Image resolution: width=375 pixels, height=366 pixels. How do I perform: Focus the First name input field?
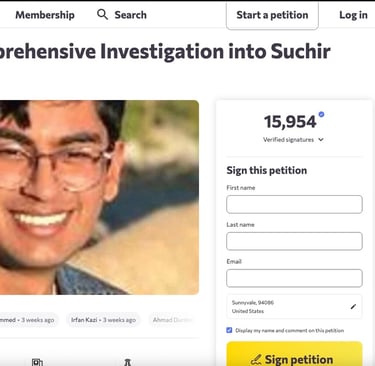[x=294, y=204]
